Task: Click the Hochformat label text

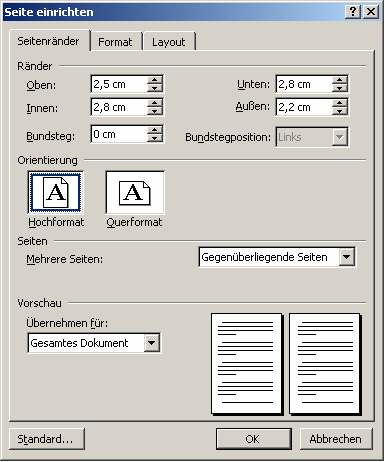Action: [x=56, y=222]
